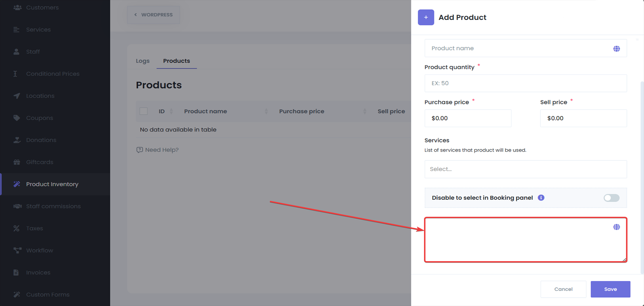The image size is (644, 306).
Task: Open the Services Select dropdown
Action: click(526, 169)
